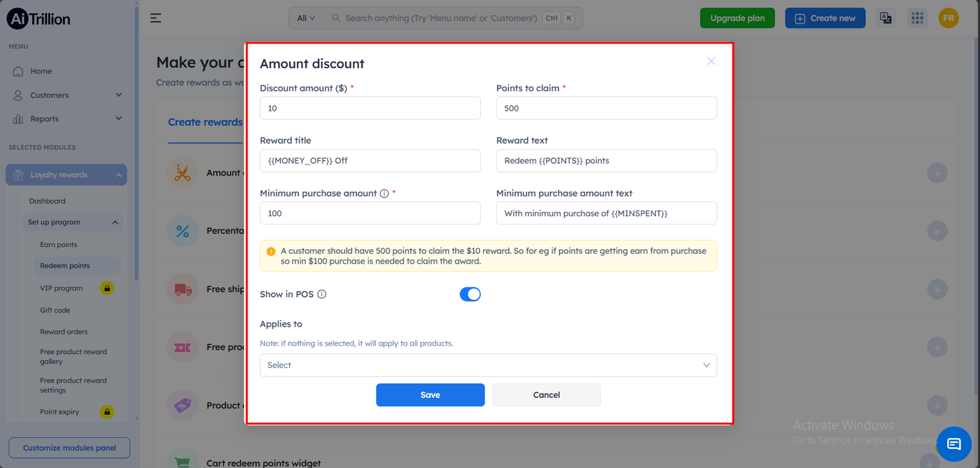This screenshot has width=980, height=468.
Task: Click the Free product ticket icon
Action: point(183,347)
